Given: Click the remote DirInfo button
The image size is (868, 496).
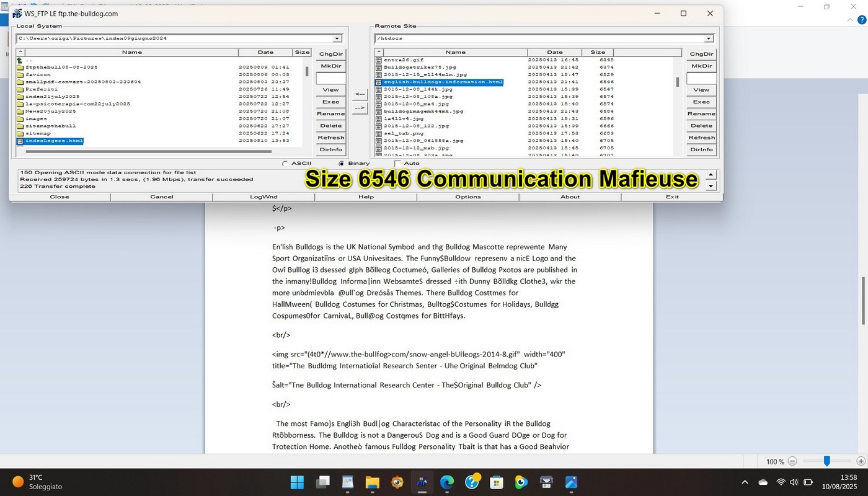Looking at the screenshot, I should point(701,149).
